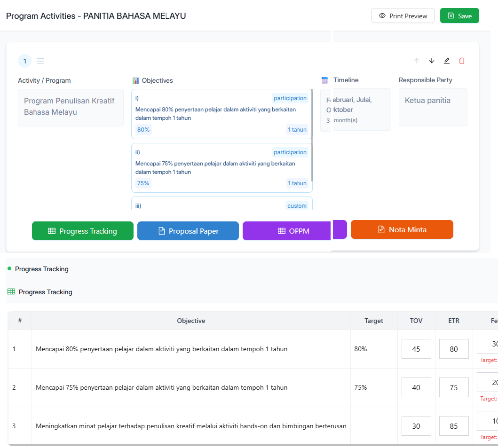Open the Nota Minta document

tap(402, 229)
